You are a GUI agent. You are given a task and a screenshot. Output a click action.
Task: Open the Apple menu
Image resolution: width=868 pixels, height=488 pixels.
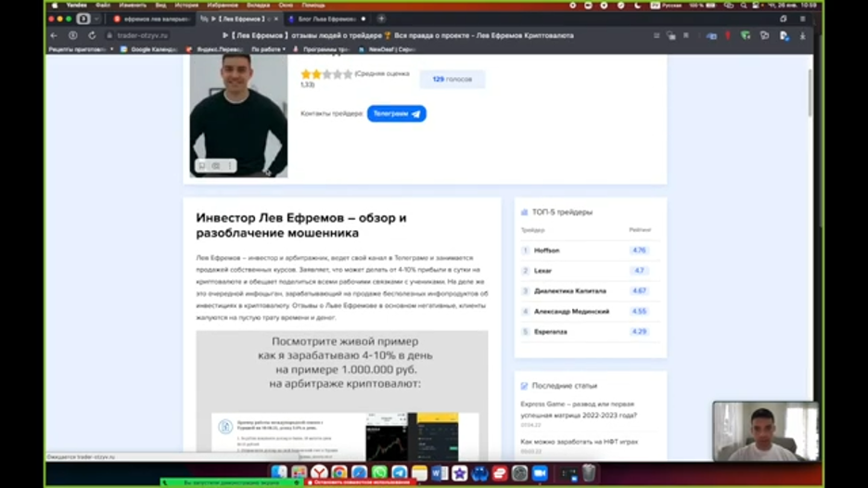click(54, 5)
